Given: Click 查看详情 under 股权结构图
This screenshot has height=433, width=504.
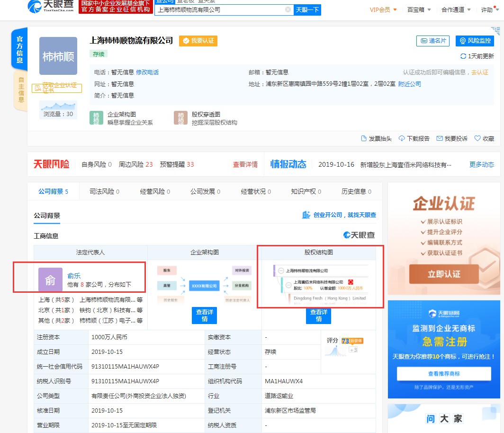Looking at the screenshot, I should (x=318, y=316).
